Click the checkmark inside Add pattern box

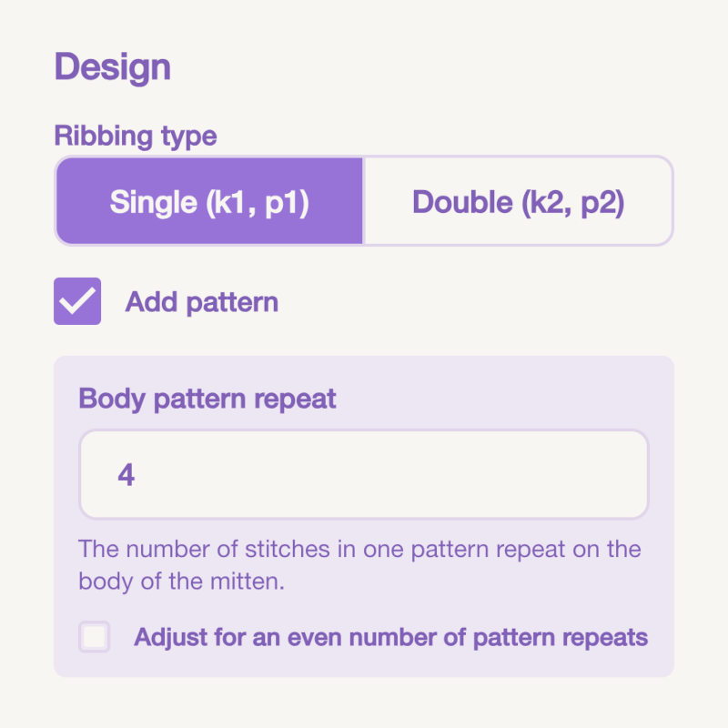point(77,301)
